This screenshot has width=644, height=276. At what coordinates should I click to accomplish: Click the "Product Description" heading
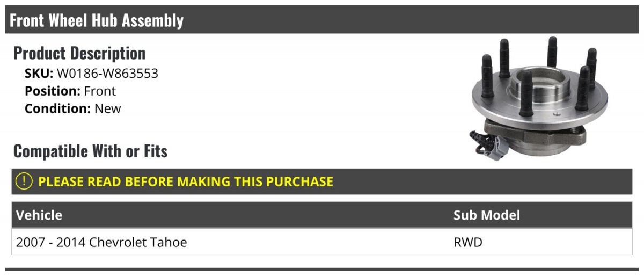coord(79,53)
